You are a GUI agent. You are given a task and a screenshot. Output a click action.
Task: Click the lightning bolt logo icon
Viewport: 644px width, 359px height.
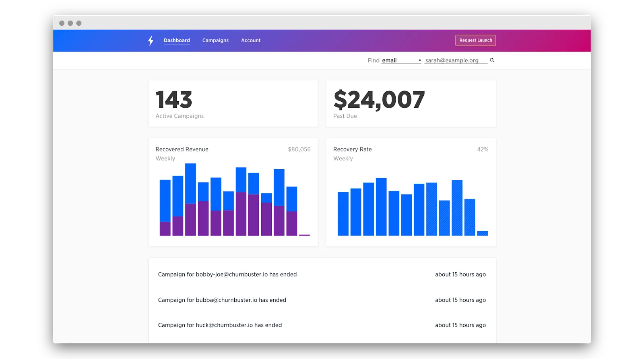(151, 41)
